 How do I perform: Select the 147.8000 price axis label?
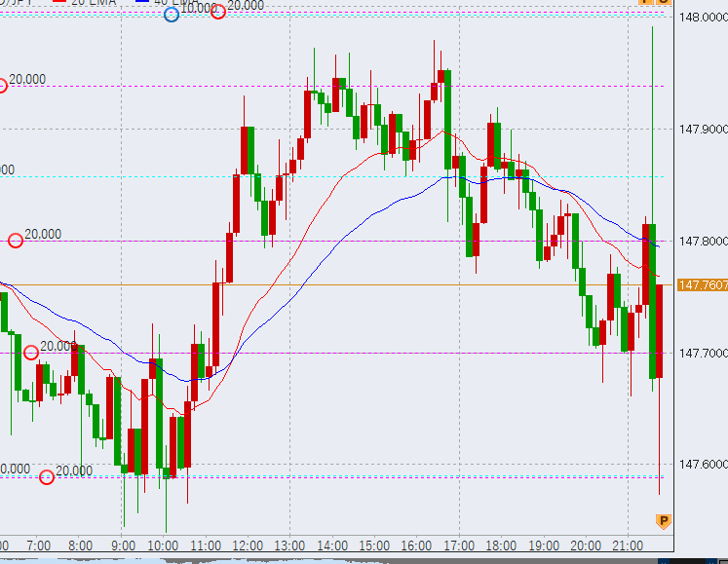(703, 242)
